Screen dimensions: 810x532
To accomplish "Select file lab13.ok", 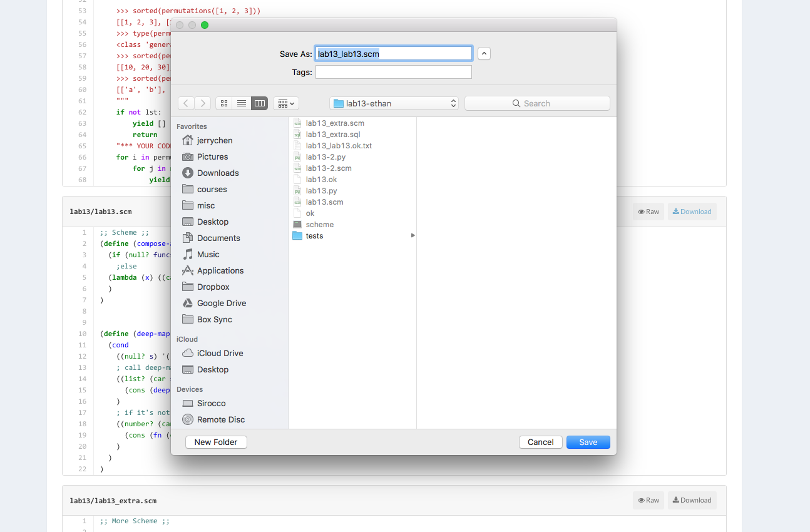I will click(321, 179).
